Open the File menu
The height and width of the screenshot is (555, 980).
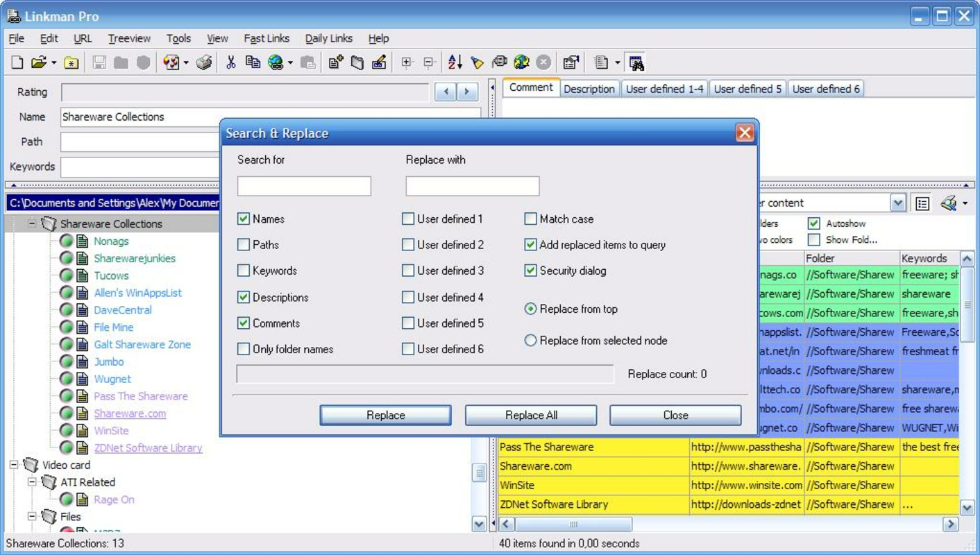16,39
